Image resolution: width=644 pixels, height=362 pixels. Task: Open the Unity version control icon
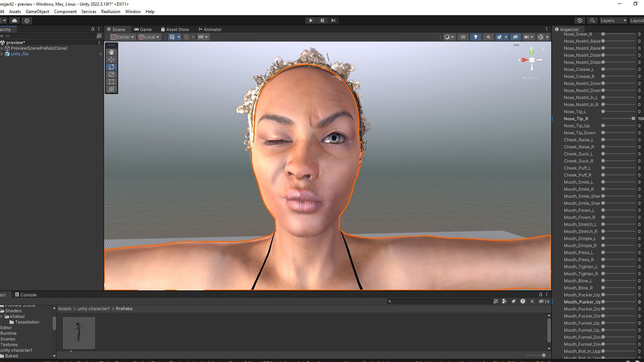pos(27,20)
